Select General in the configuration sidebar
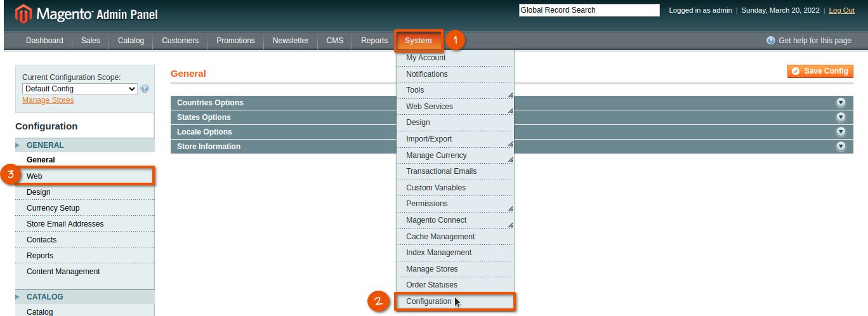The width and height of the screenshot is (868, 316). coord(84,160)
